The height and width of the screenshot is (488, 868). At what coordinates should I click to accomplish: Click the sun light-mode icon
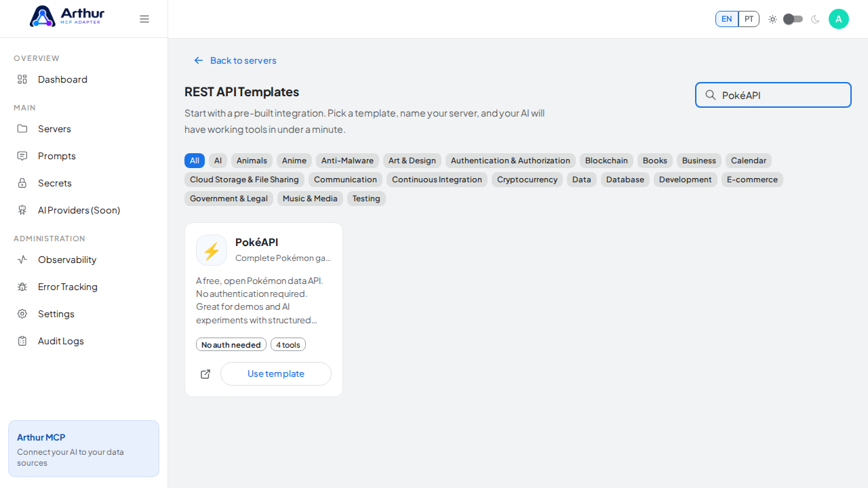click(772, 19)
